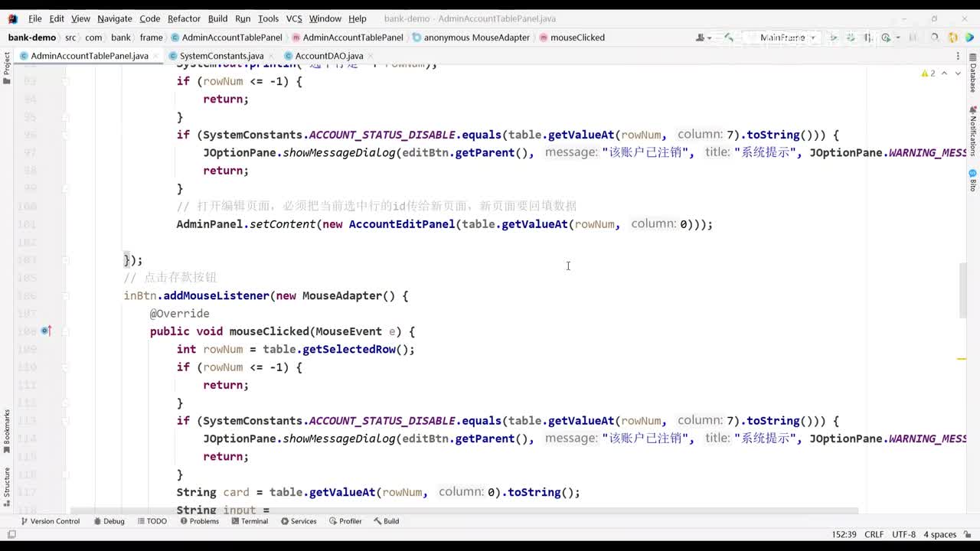Change line separator CRLF in status bar
Viewport: 980px width, 551px height.
(874, 534)
